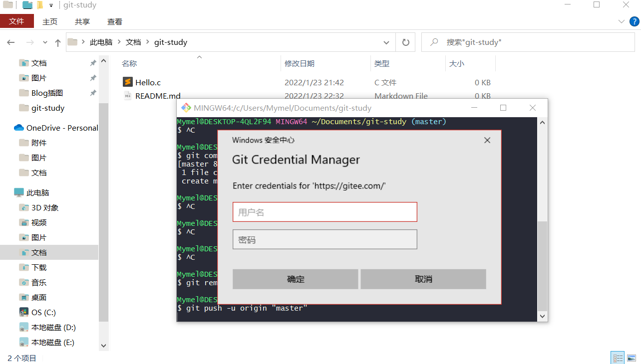Open pinned 文档 in quick access
The image size is (641, 364).
pyautogui.click(x=39, y=63)
